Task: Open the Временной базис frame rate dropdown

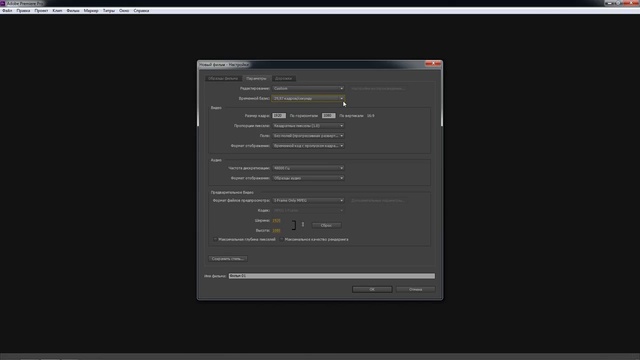Action: [x=308, y=98]
